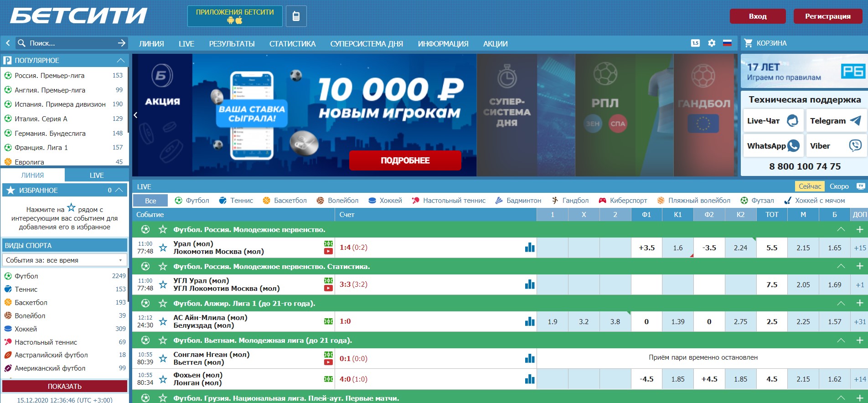Viewport: 868px width, 403px height.
Task: Click the Live-Чат support icon
Action: 793,121
